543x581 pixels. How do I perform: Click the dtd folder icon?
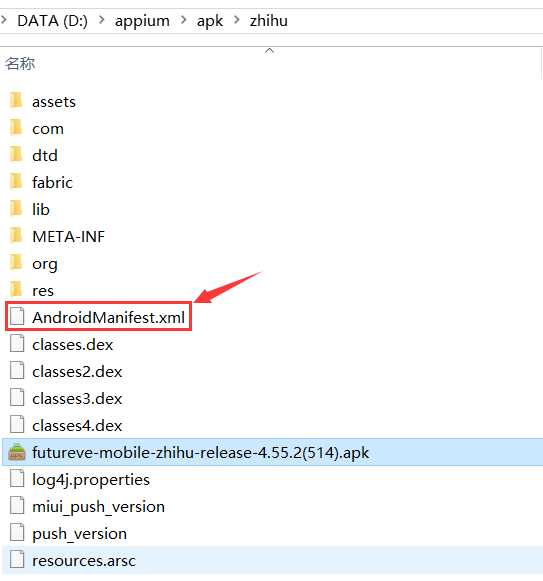(16, 155)
